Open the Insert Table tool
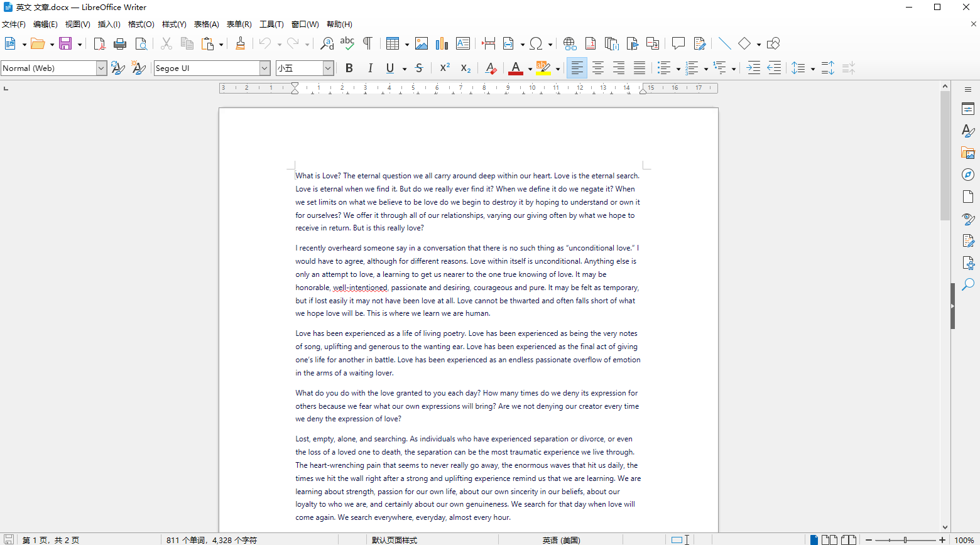This screenshot has width=980, height=545. pos(394,43)
